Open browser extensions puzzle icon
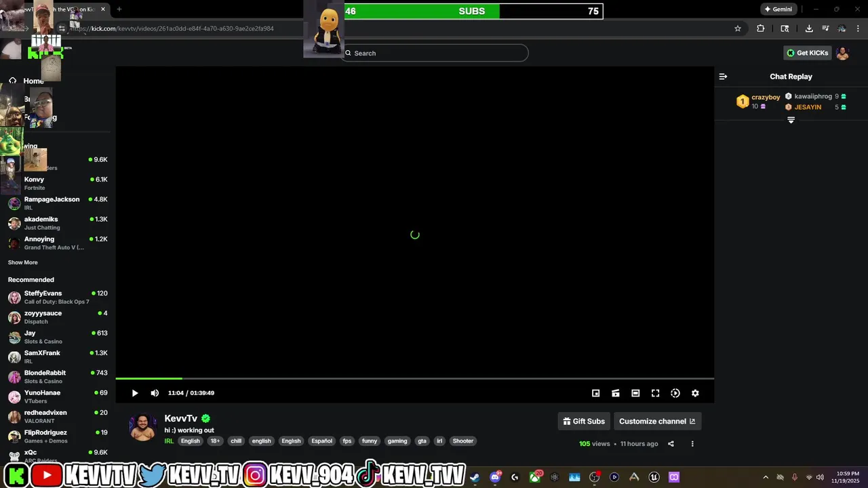The height and width of the screenshot is (488, 868). pos(760,28)
